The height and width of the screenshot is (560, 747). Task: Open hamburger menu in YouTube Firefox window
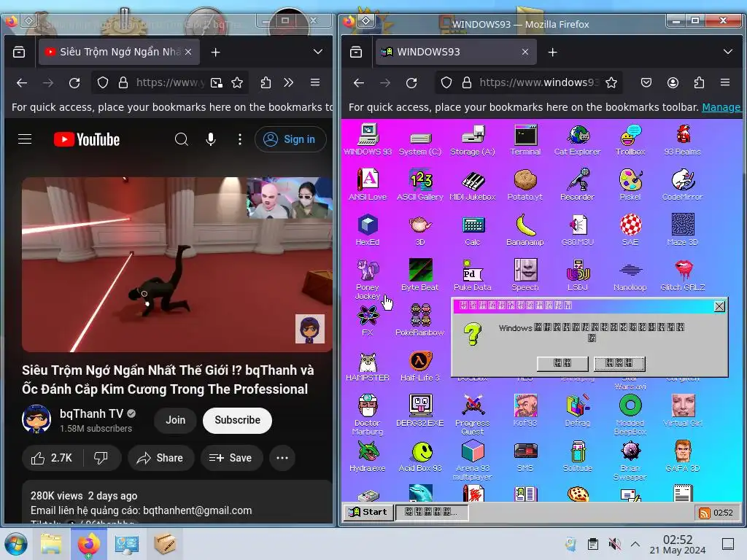[x=315, y=83]
